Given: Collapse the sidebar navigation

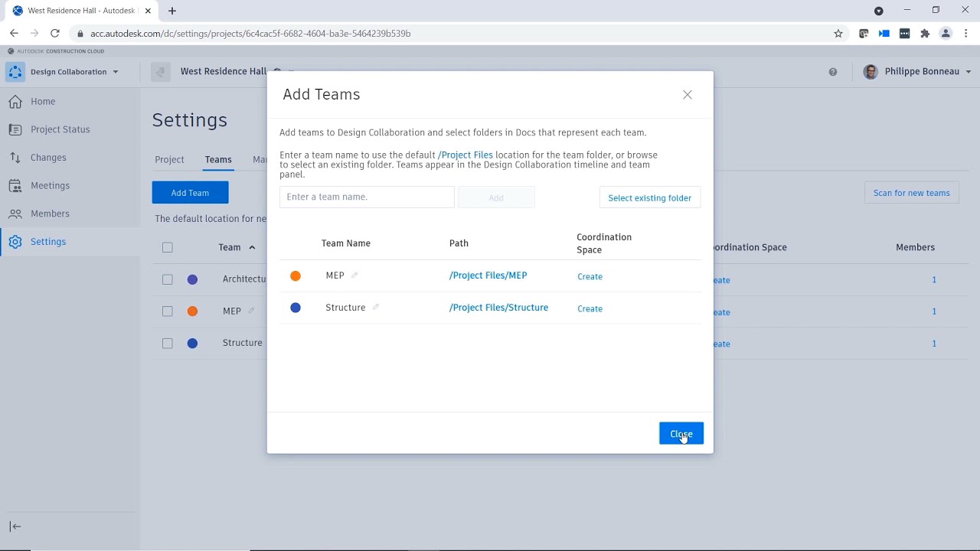Looking at the screenshot, I should tap(15, 527).
